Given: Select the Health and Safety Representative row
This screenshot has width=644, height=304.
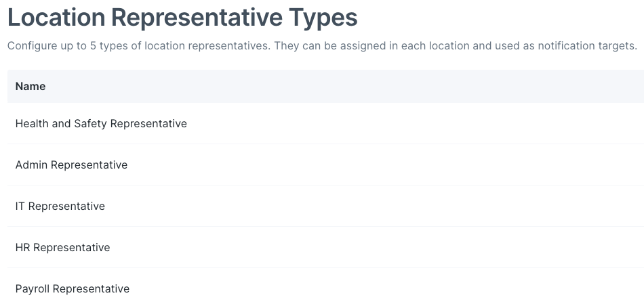Looking at the screenshot, I should pyautogui.click(x=325, y=123).
